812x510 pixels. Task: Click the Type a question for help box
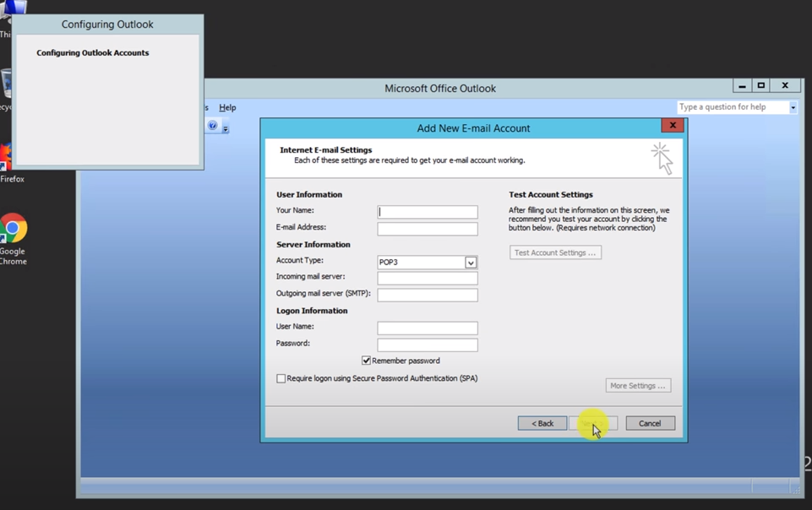pos(733,107)
